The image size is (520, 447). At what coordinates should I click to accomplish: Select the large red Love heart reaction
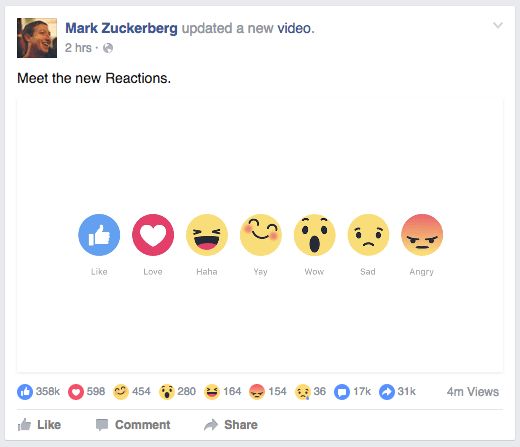click(153, 235)
